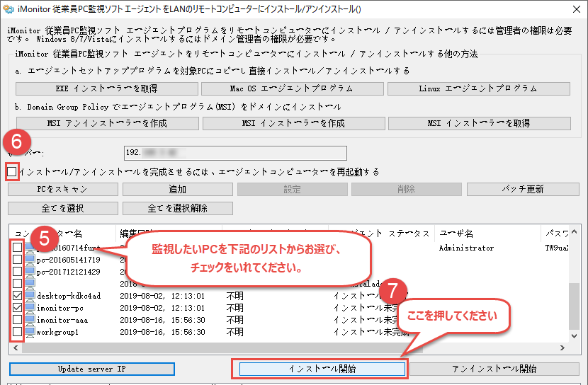
Task: Click the workgroup1 computer icon
Action: point(30,332)
